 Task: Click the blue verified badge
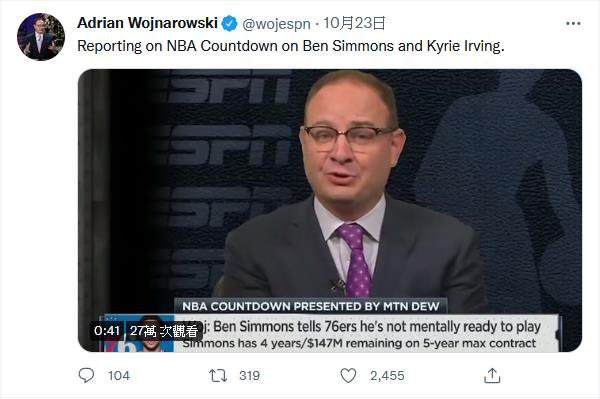click(x=230, y=24)
